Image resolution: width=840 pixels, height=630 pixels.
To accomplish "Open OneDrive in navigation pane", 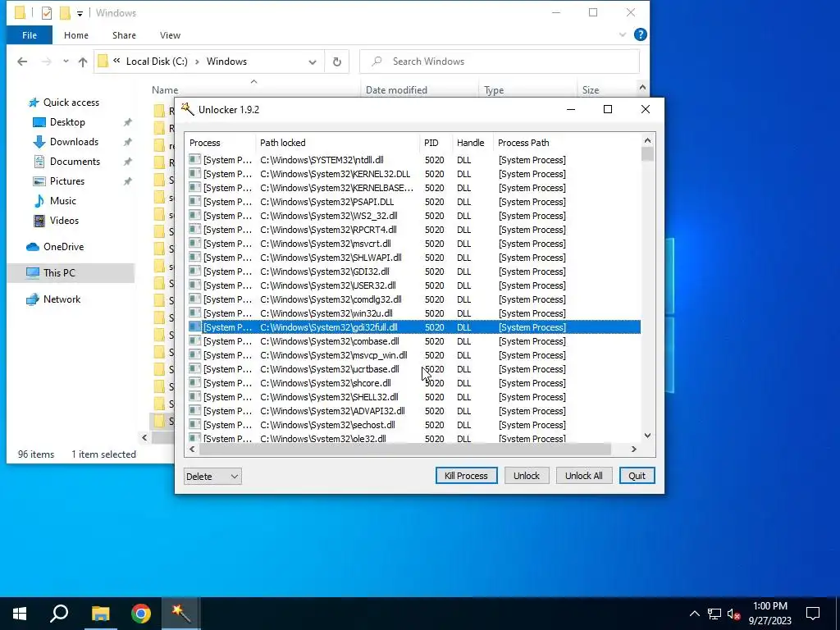I will [x=63, y=247].
